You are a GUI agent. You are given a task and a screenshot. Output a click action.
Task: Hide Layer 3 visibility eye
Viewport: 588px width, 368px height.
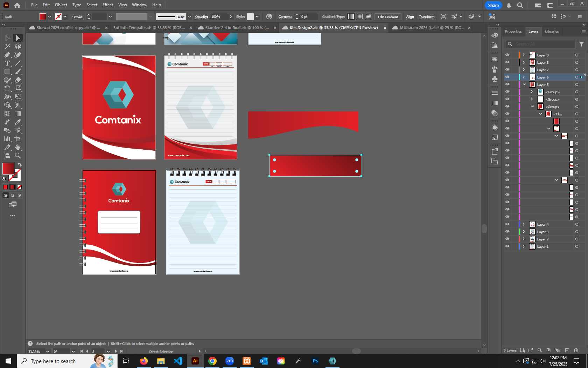507,232
